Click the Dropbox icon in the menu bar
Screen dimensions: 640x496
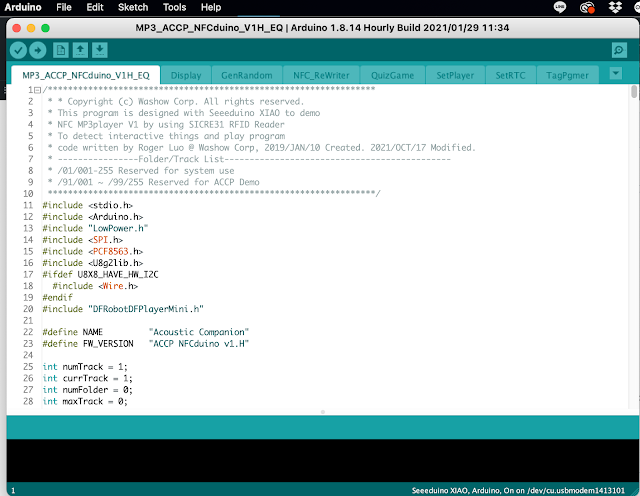click(615, 7)
